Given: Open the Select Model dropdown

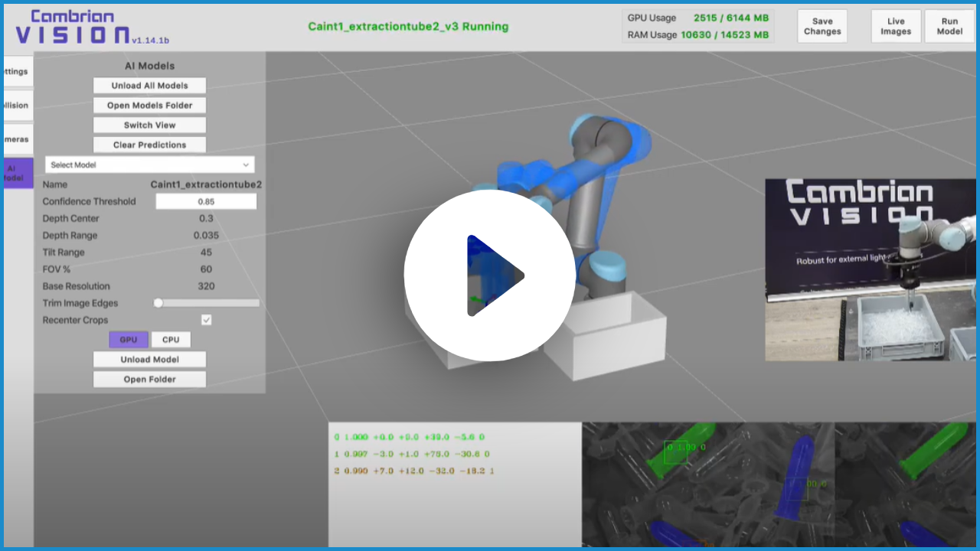Looking at the screenshot, I should click(x=150, y=165).
